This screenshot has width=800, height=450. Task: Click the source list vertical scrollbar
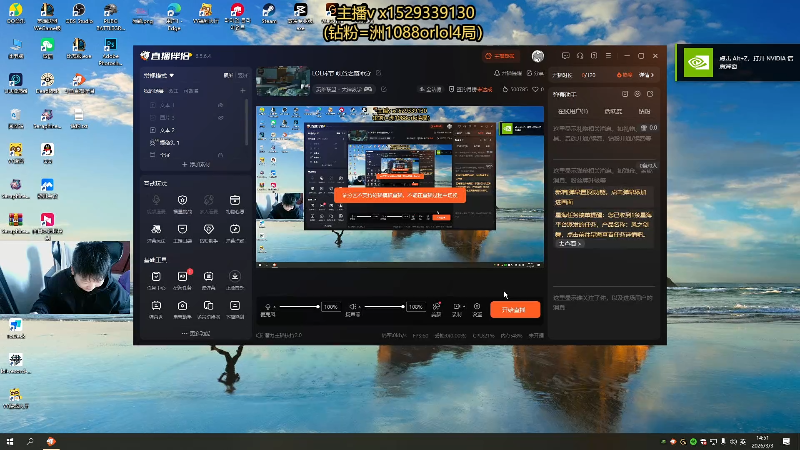247,122
